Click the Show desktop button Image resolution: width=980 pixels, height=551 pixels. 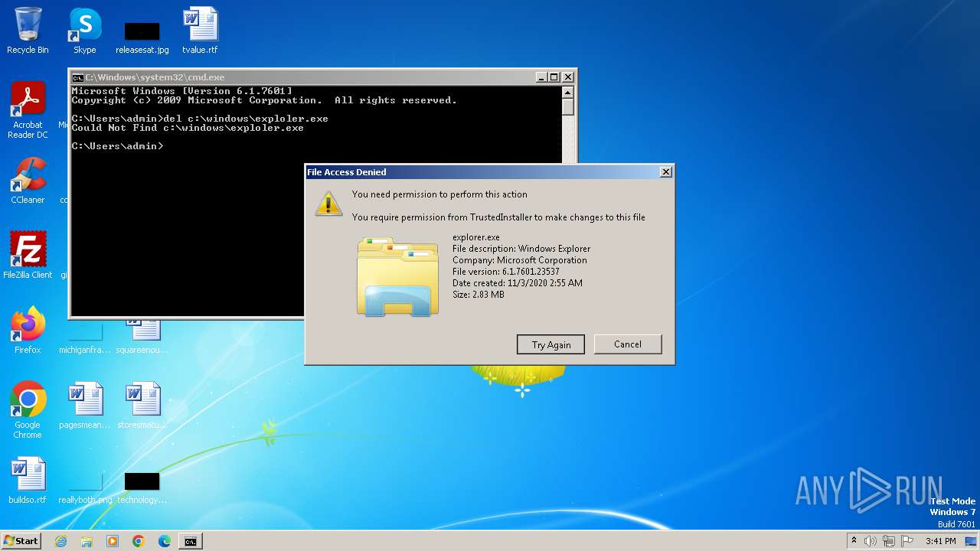pyautogui.click(x=972, y=541)
